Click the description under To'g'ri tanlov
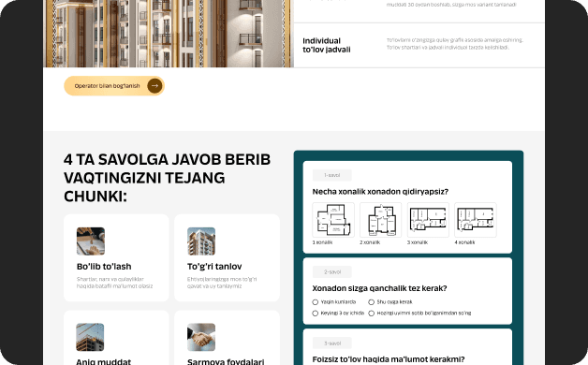Screen dimensions: 588x365 pyautogui.click(x=222, y=283)
